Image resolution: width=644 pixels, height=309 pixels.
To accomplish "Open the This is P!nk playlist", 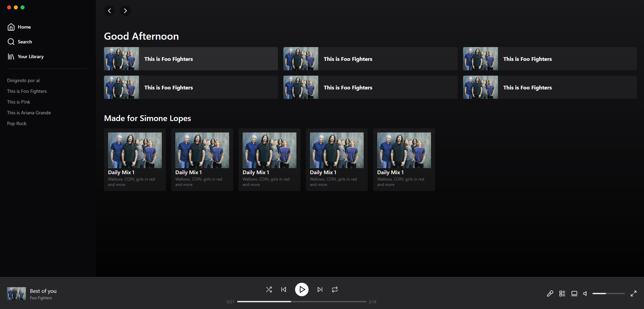I will pos(19,102).
